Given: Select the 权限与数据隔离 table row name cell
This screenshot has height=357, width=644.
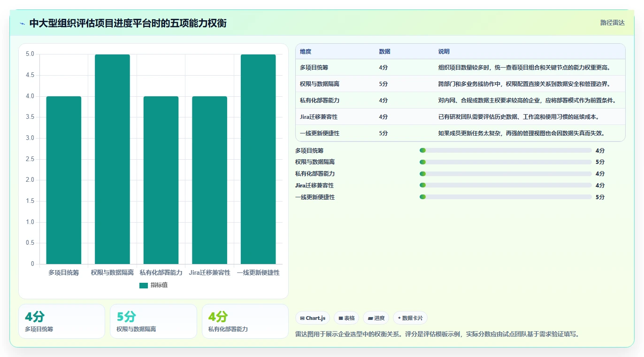Looking at the screenshot, I should pos(320,84).
